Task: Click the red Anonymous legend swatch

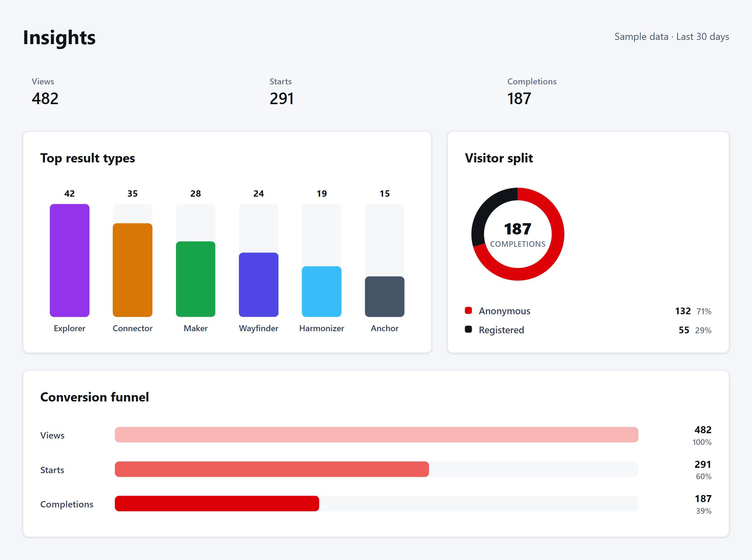Action: click(x=468, y=310)
